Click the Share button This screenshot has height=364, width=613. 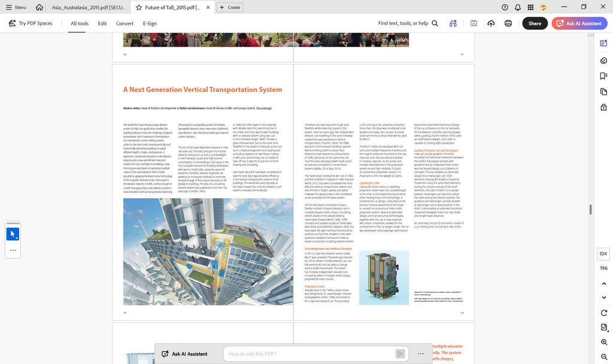(535, 23)
